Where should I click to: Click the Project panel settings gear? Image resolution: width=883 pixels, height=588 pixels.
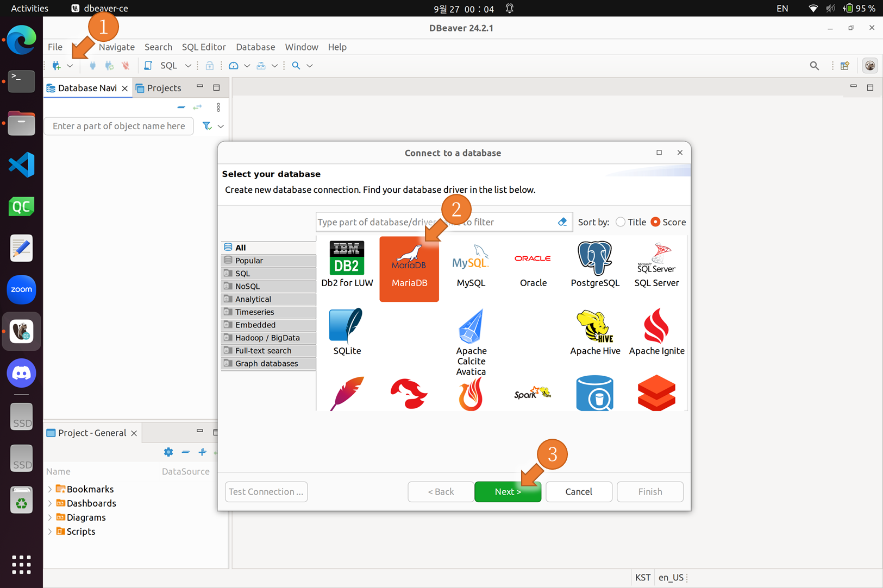[168, 452]
